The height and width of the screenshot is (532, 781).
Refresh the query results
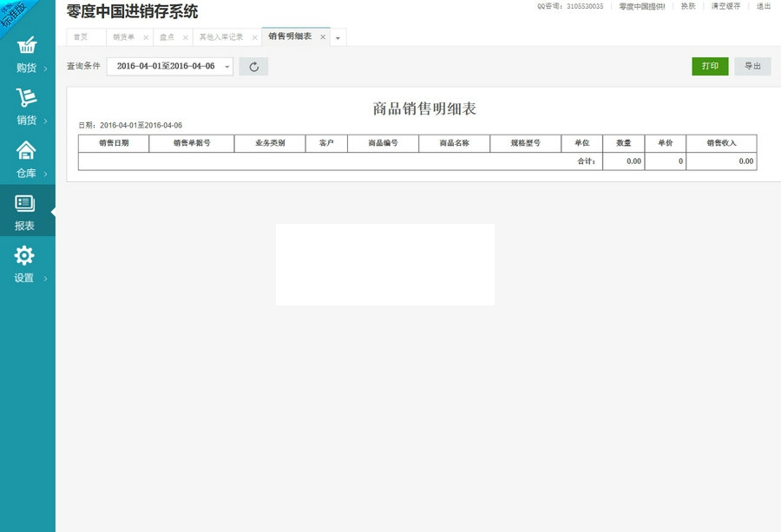253,66
